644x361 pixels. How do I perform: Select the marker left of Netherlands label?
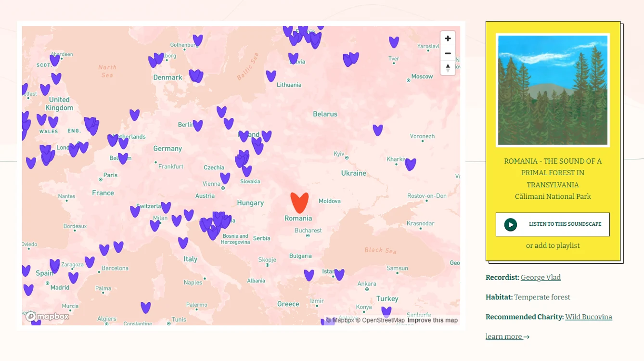pyautogui.click(x=113, y=141)
